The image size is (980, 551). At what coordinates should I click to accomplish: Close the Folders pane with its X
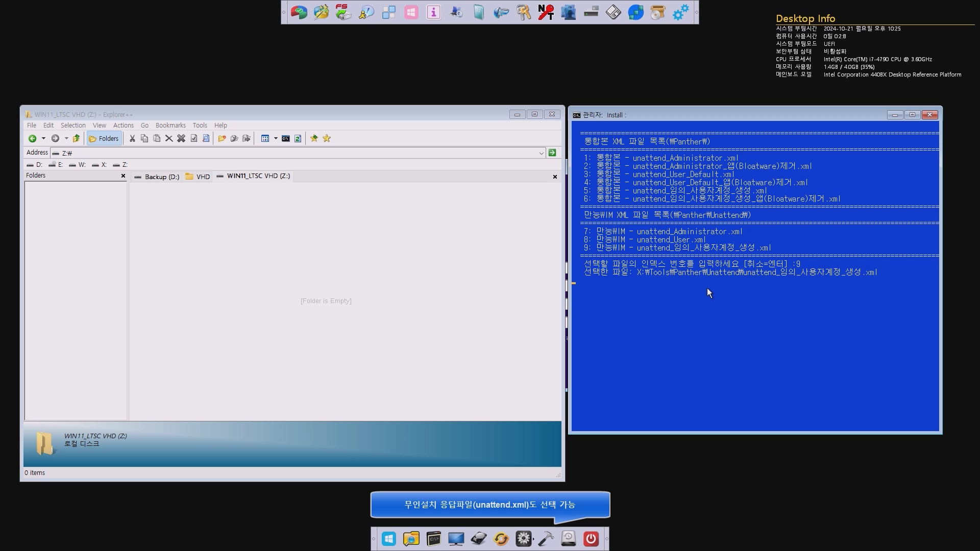tap(123, 176)
